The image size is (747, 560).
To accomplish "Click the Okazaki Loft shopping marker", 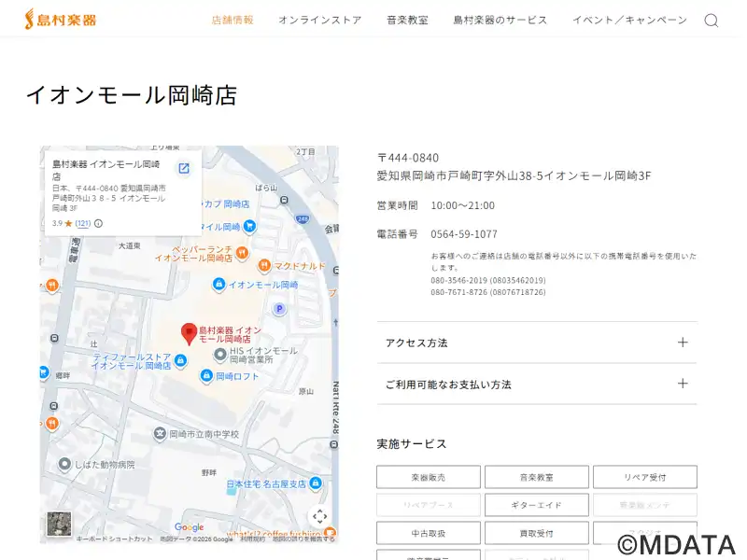I will [x=207, y=376].
